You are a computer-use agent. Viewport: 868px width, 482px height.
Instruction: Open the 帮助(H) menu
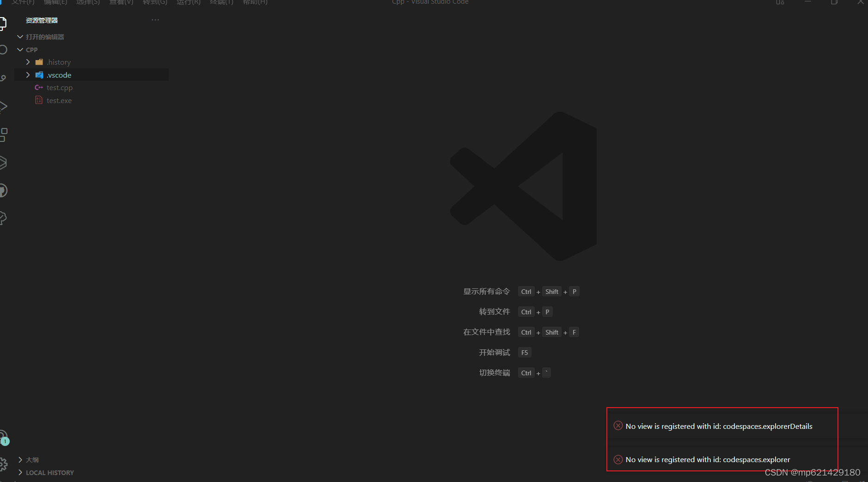255,2
